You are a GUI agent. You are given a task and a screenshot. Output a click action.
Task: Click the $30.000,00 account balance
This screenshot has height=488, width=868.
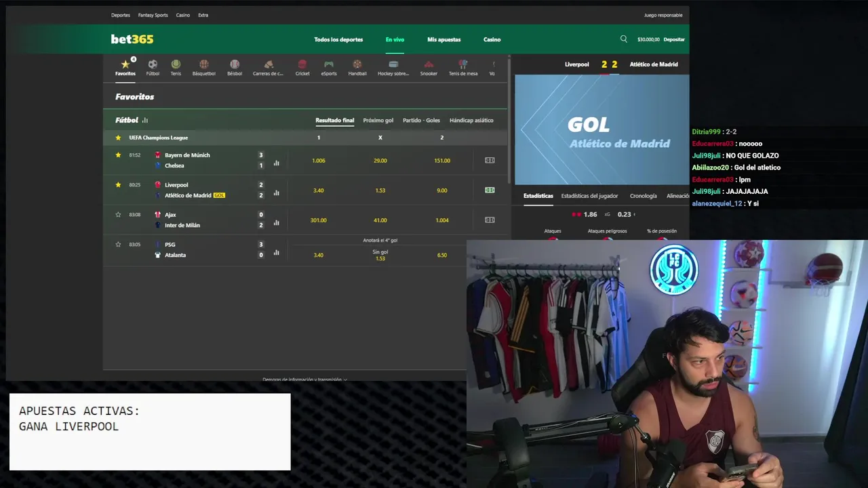click(x=649, y=39)
